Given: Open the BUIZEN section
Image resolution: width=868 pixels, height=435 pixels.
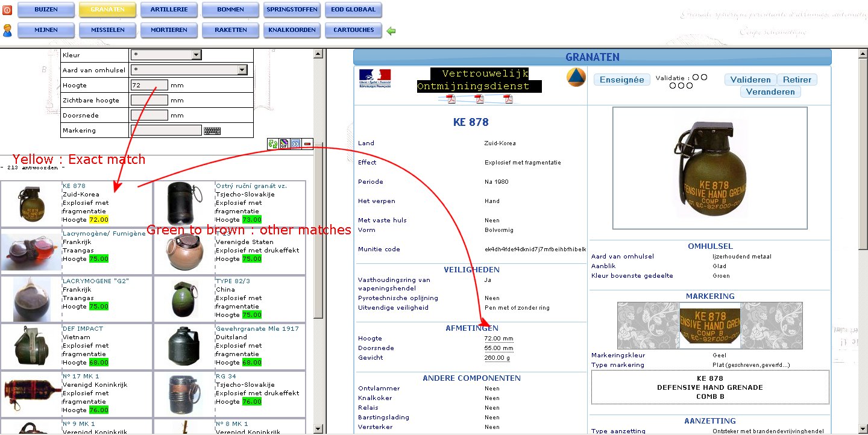Looking at the screenshot, I should [46, 10].
